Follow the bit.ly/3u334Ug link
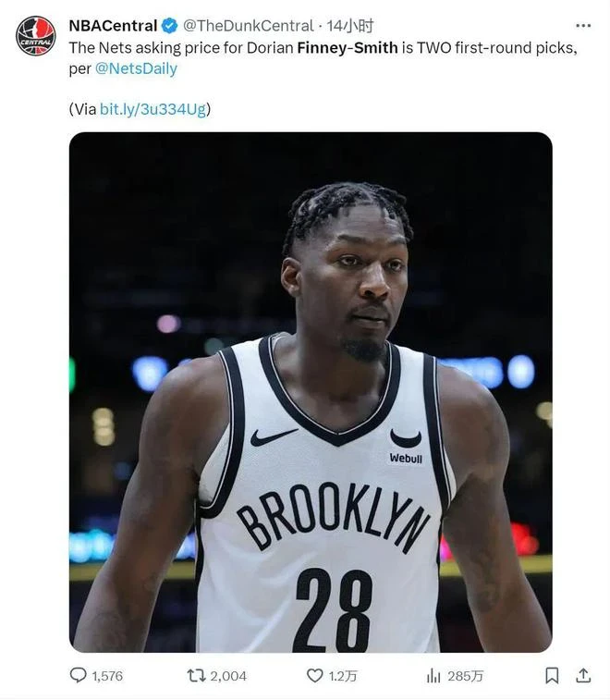Screen dimensions: 610x700 click(152, 109)
